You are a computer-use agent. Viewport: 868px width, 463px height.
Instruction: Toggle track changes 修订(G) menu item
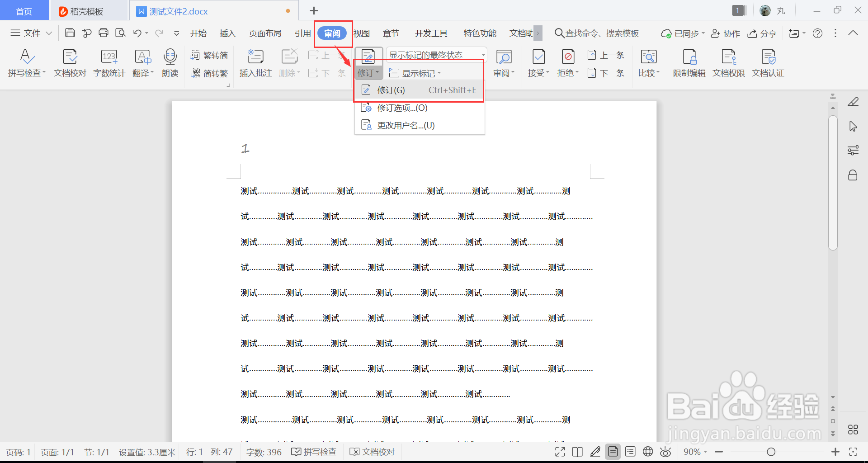click(x=420, y=90)
